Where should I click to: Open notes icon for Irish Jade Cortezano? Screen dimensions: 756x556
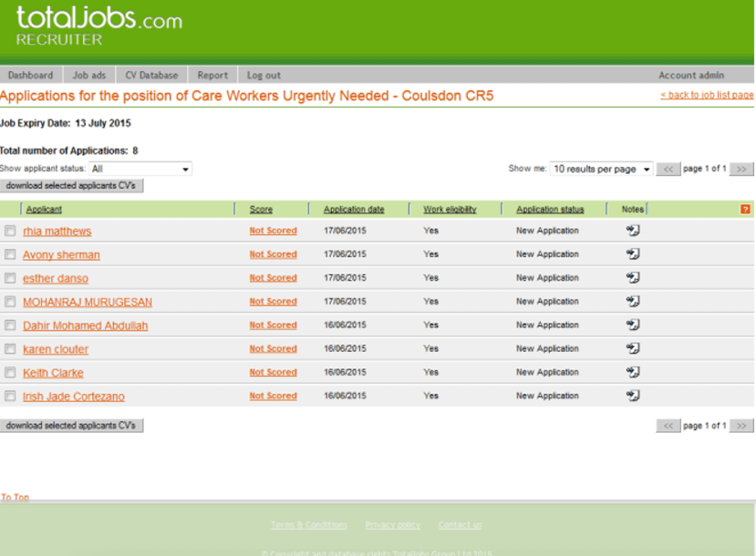(632, 396)
